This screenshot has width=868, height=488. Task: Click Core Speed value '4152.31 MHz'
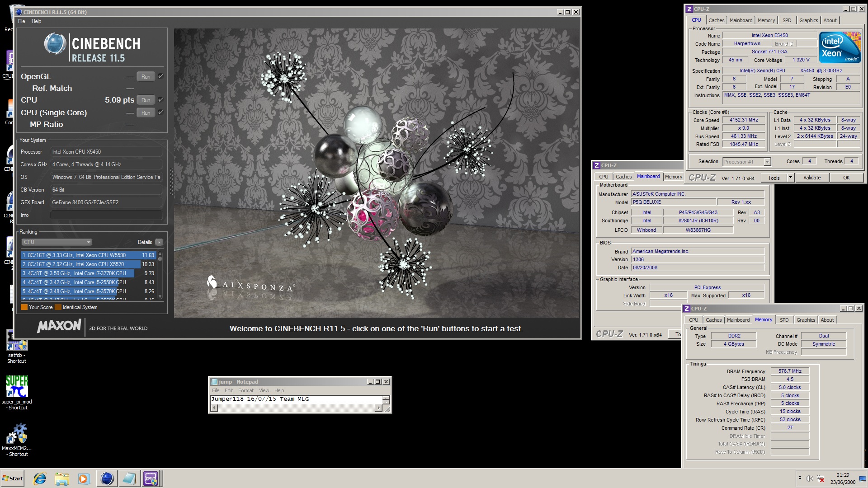(744, 120)
